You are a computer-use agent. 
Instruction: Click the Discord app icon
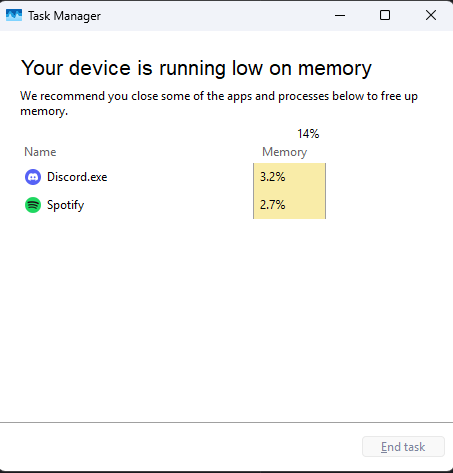tap(33, 177)
